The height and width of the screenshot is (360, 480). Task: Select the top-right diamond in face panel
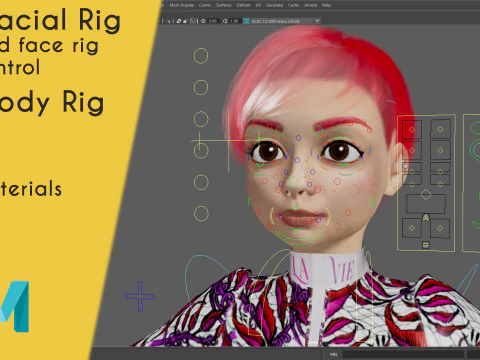coord(440,129)
